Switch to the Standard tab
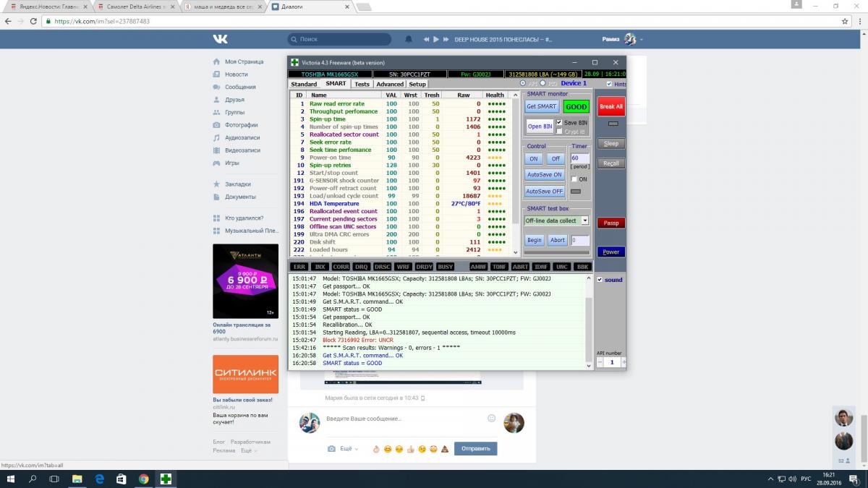 pos(304,84)
